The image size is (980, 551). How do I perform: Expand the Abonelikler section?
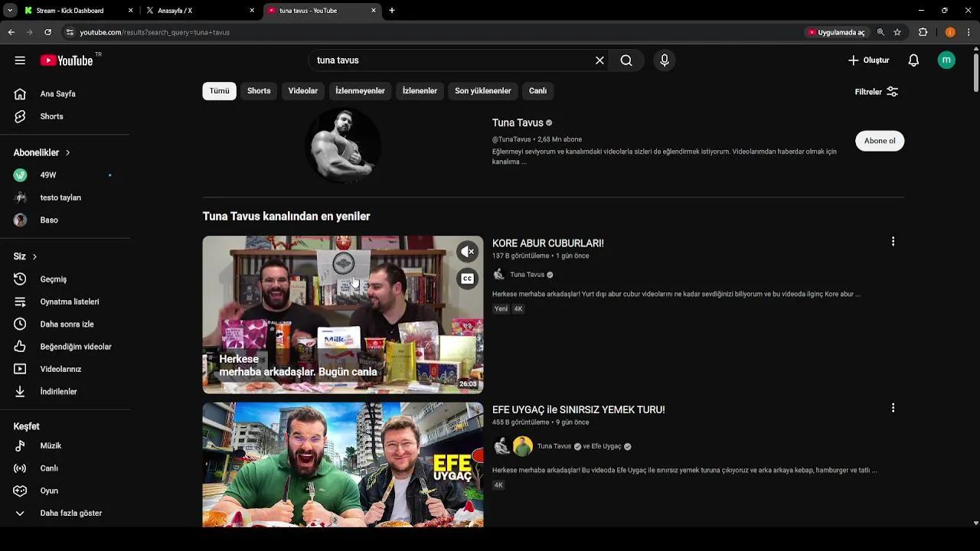pos(42,152)
